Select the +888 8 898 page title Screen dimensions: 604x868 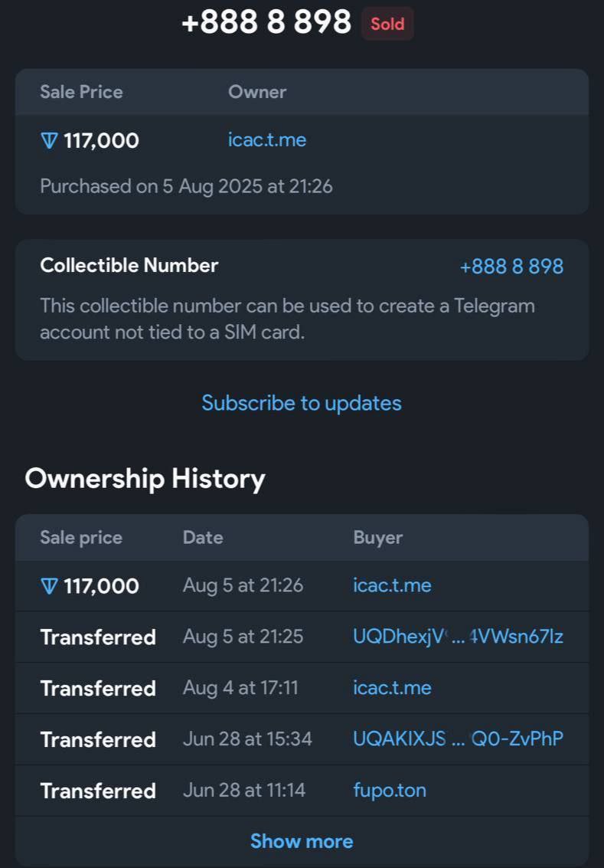coord(266,23)
